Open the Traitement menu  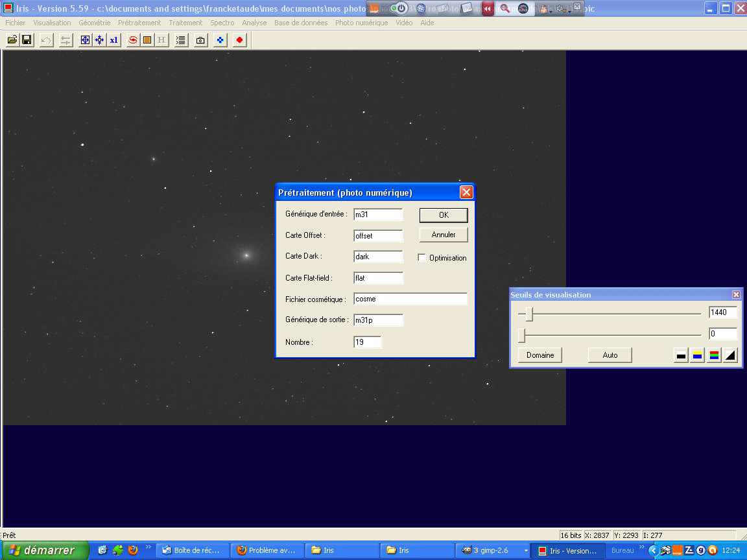[186, 23]
